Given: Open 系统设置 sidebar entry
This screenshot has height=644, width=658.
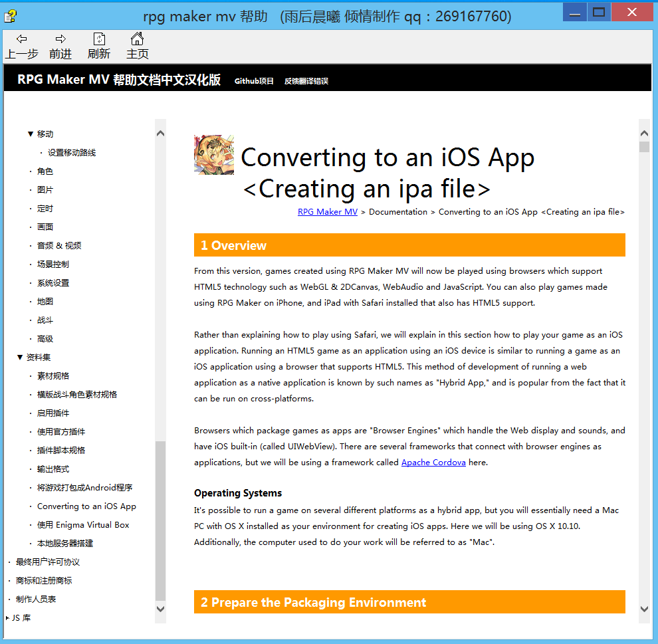Looking at the screenshot, I should tap(53, 282).
